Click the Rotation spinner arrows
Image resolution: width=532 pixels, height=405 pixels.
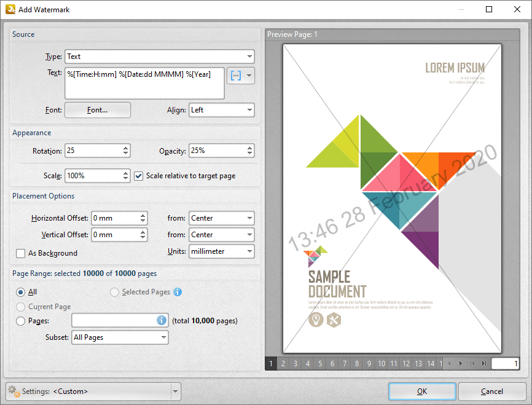point(126,151)
